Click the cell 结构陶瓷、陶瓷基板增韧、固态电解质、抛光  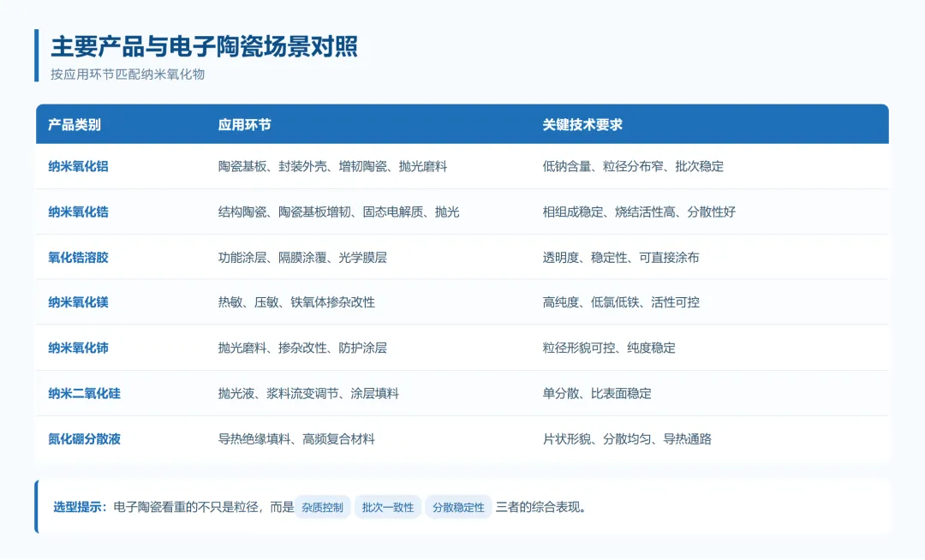coord(338,211)
